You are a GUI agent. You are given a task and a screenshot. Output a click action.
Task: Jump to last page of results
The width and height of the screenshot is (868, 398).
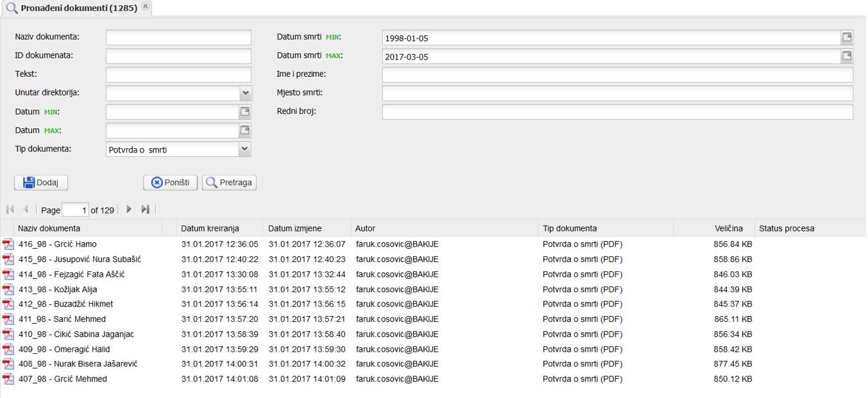tap(146, 210)
